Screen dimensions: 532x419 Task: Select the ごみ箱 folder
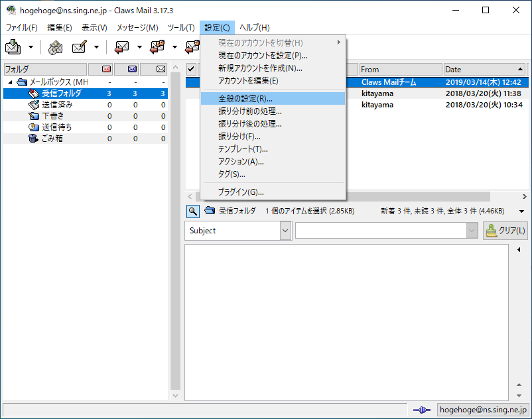[86, 139]
